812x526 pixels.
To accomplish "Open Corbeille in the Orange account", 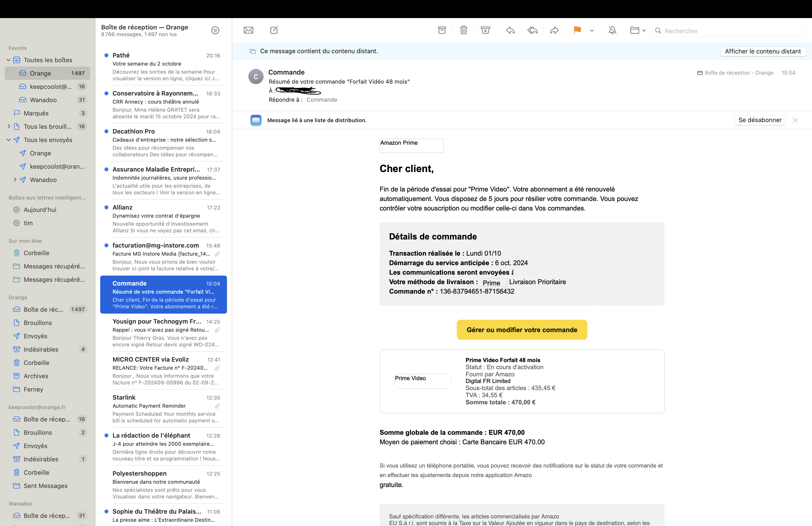I will (x=47, y=363).
